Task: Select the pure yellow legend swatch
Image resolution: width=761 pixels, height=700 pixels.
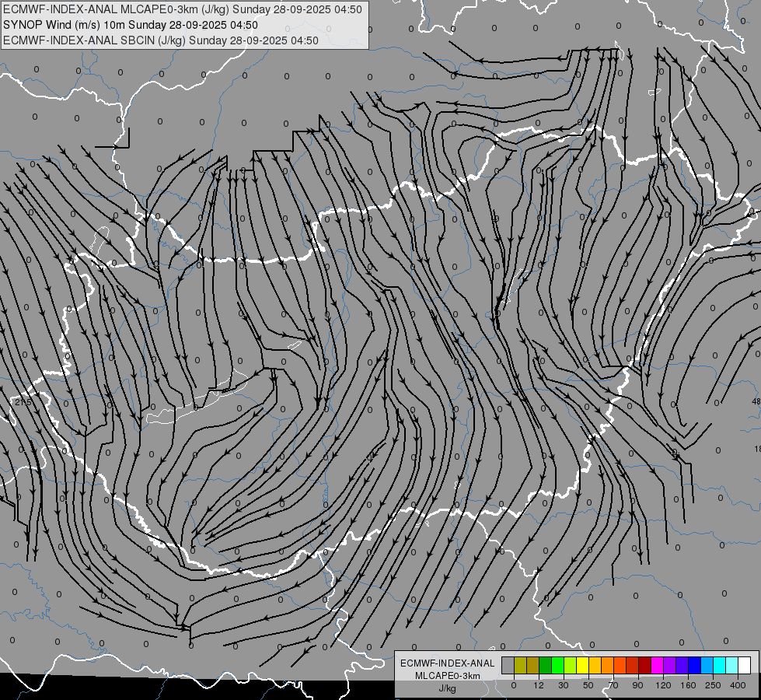Action: (582, 665)
